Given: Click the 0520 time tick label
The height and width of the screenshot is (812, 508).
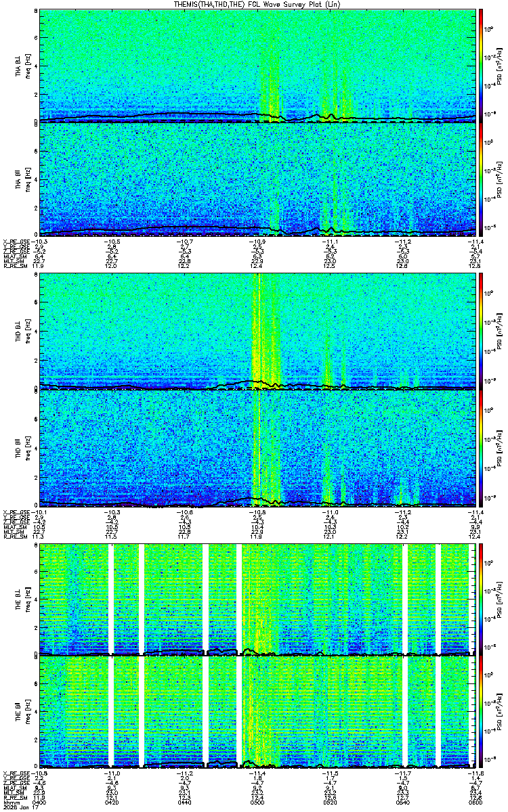Looking at the screenshot, I should click(x=330, y=801).
